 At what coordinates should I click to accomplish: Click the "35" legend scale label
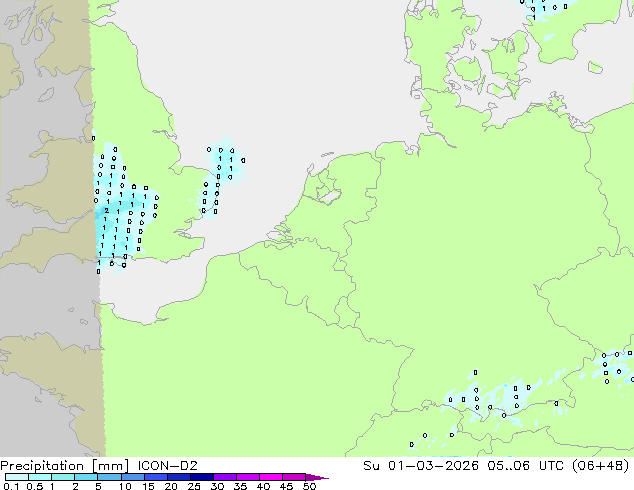pyautogui.click(x=240, y=486)
